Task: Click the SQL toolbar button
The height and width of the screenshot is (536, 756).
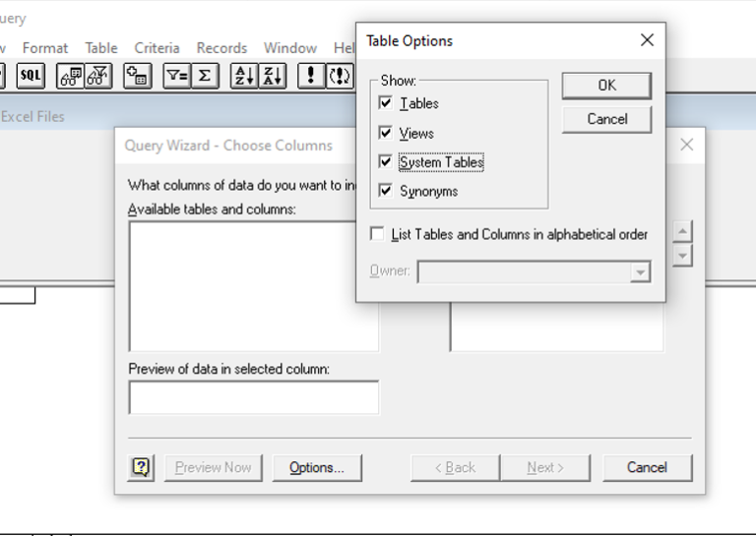Action: pos(31,76)
